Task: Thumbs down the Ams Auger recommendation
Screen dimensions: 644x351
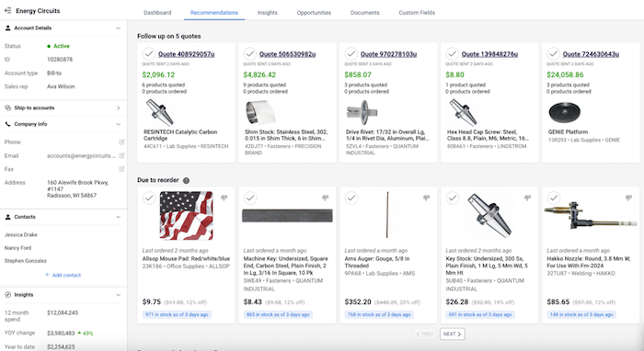Action: tap(426, 198)
